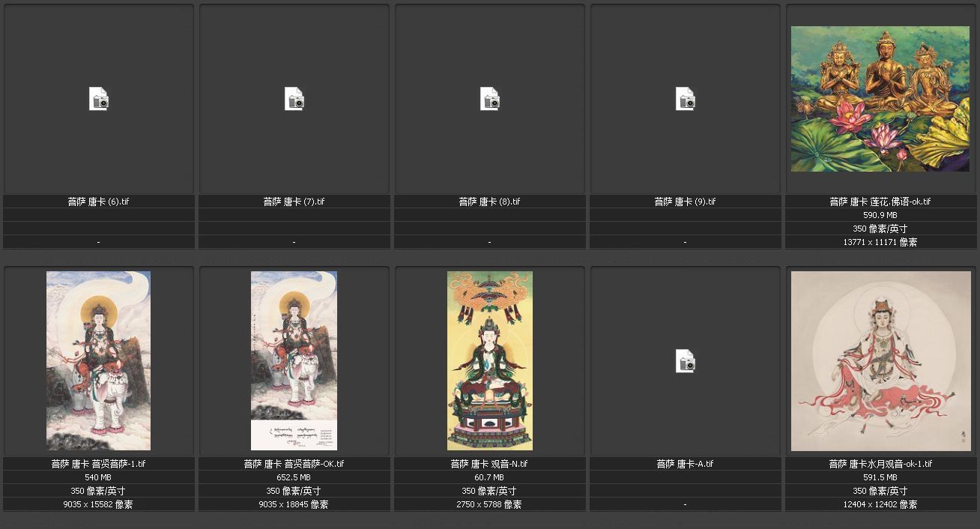Click the placeholder icon of 菩萨 唐卡-A.tif

(x=686, y=361)
